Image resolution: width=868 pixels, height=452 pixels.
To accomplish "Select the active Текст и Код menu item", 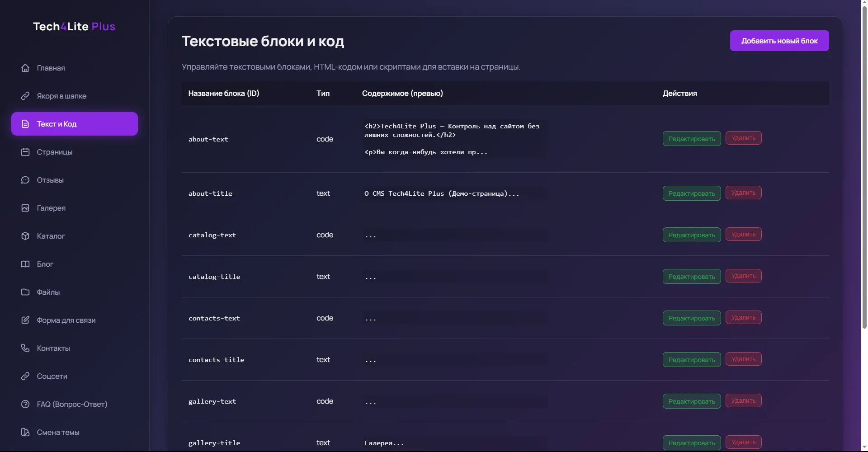I will pos(75,124).
